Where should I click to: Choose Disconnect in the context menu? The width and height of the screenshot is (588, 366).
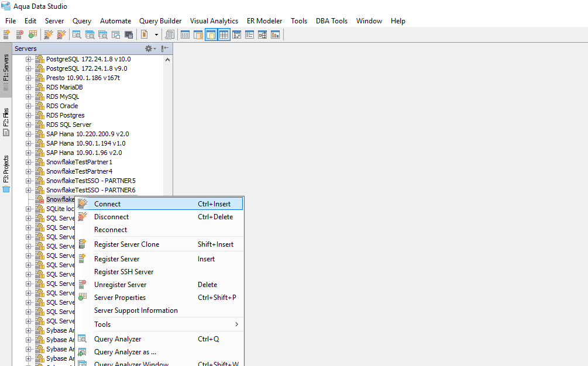(x=160, y=217)
